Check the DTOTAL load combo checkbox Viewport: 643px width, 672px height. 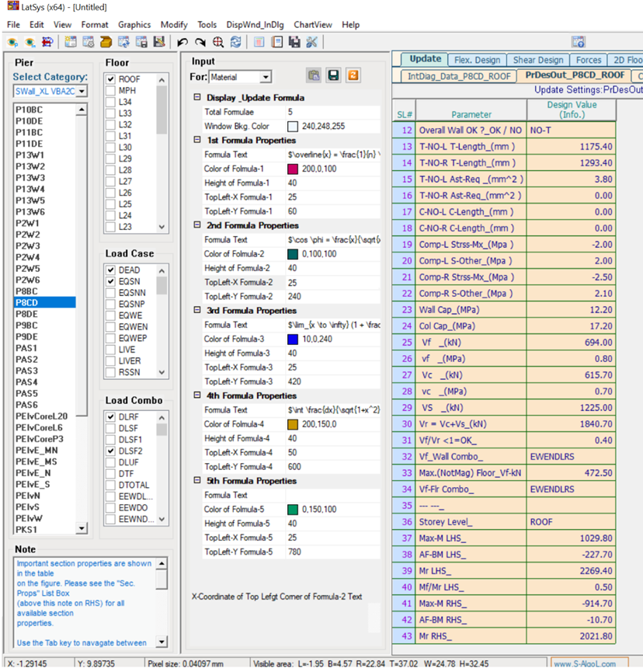pyautogui.click(x=111, y=485)
